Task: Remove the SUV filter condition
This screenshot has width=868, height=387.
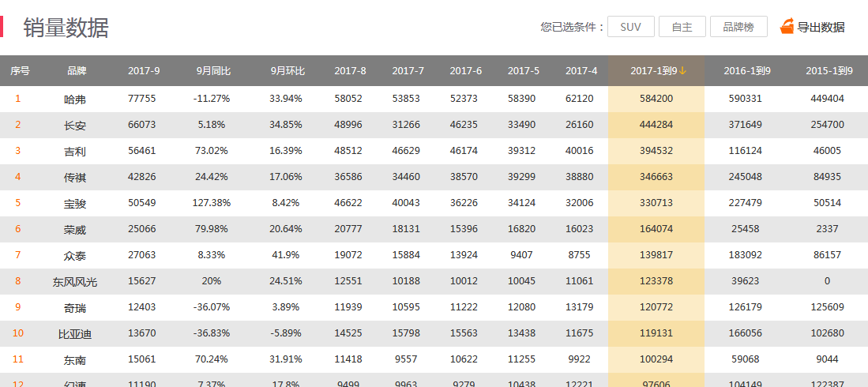Action: click(631, 27)
